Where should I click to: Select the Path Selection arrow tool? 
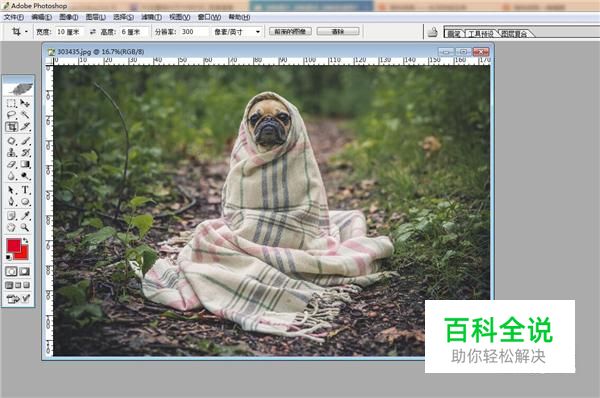[x=11, y=190]
